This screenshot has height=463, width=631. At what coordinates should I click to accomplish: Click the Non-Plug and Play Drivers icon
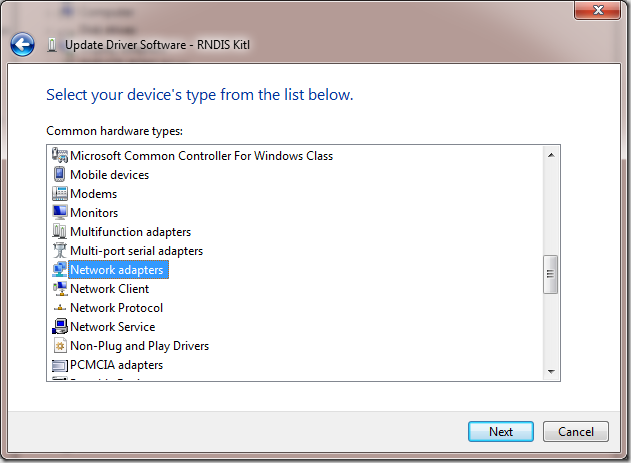pos(59,346)
